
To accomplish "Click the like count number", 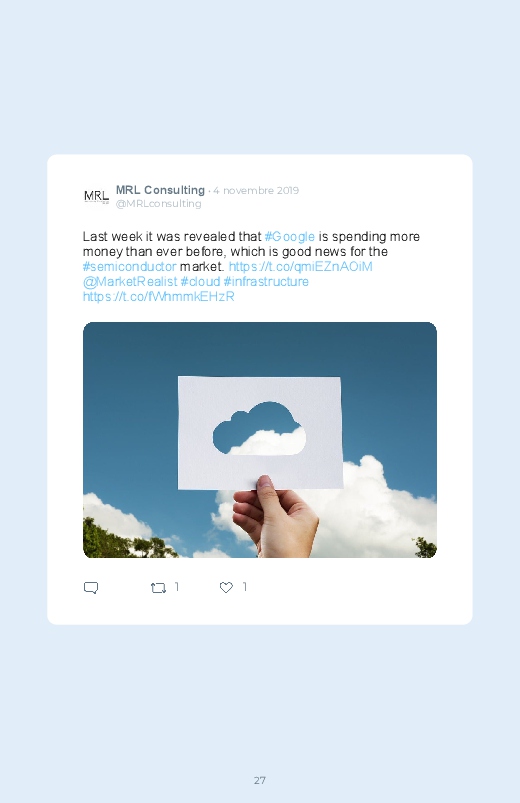I will [245, 587].
